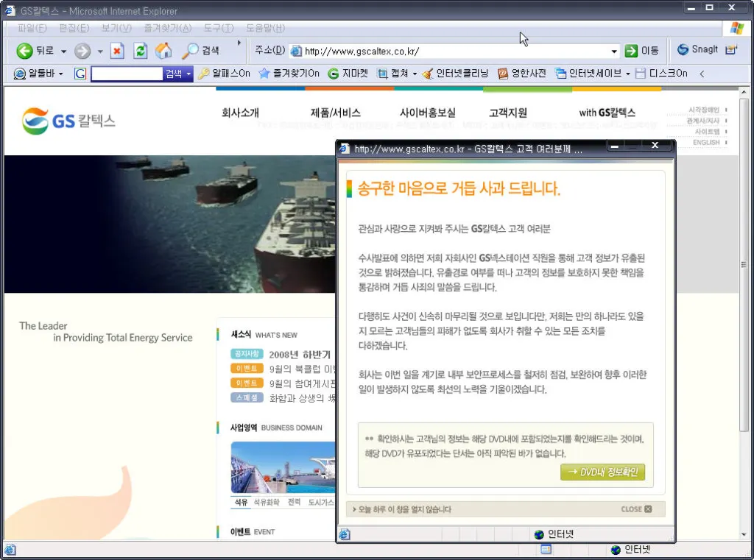Open the Back button history dropdown arrow

pos(63,52)
